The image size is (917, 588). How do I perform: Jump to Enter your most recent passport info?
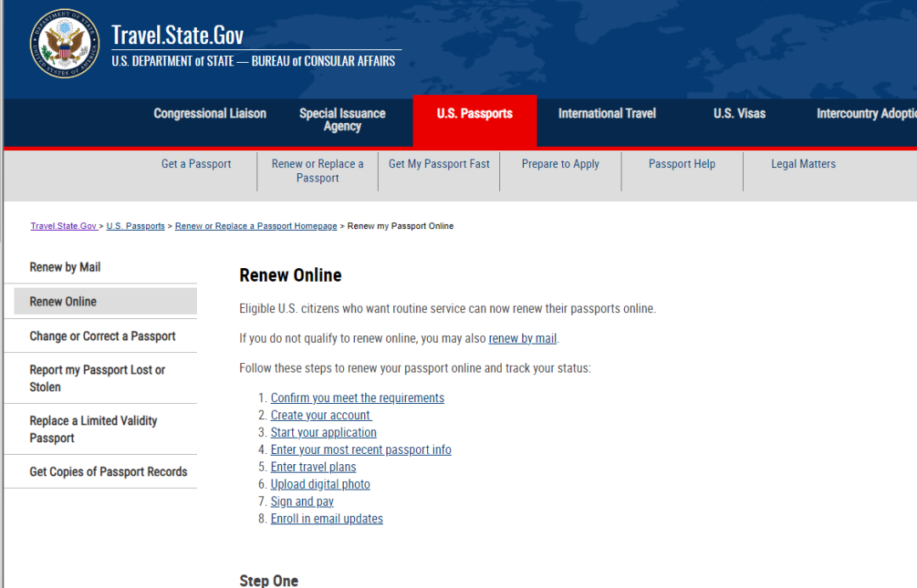click(361, 450)
